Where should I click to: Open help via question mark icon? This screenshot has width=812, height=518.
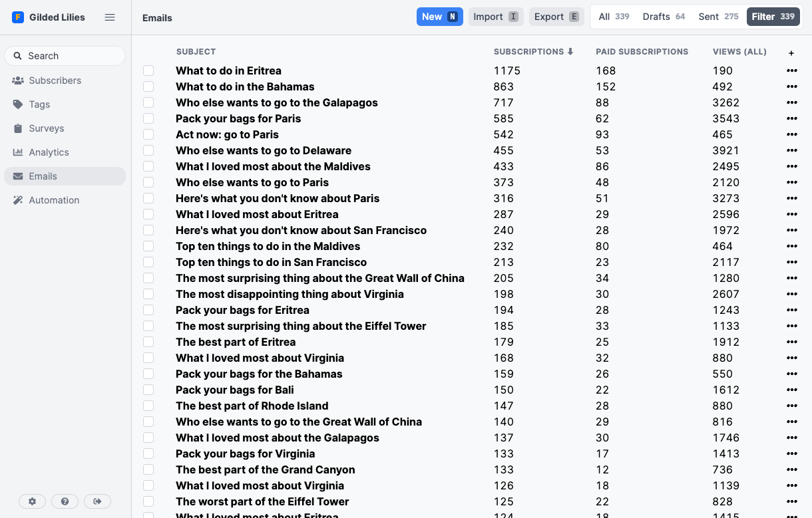pos(65,501)
